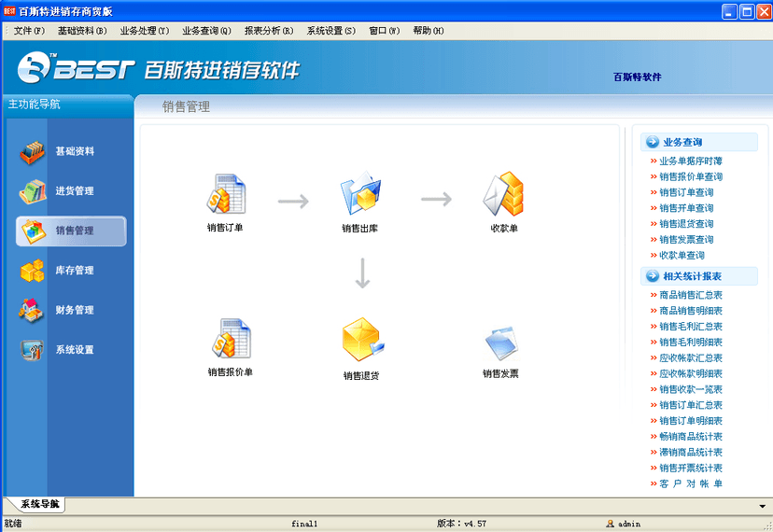Open 收款单查询 link
Image resolution: width=773 pixels, height=532 pixels.
(682, 256)
